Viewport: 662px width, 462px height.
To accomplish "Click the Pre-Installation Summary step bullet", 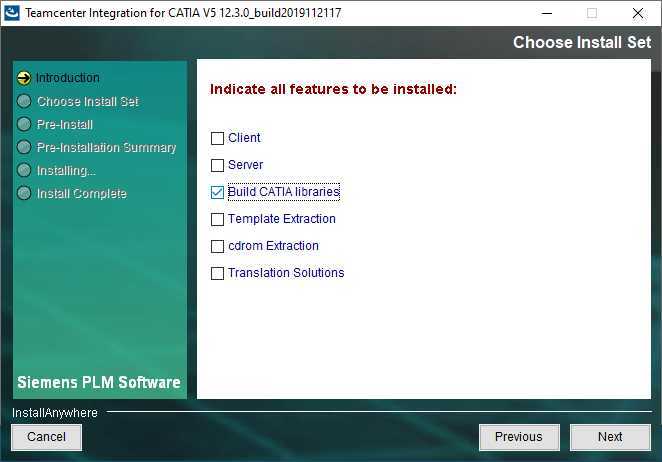I will click(24, 147).
